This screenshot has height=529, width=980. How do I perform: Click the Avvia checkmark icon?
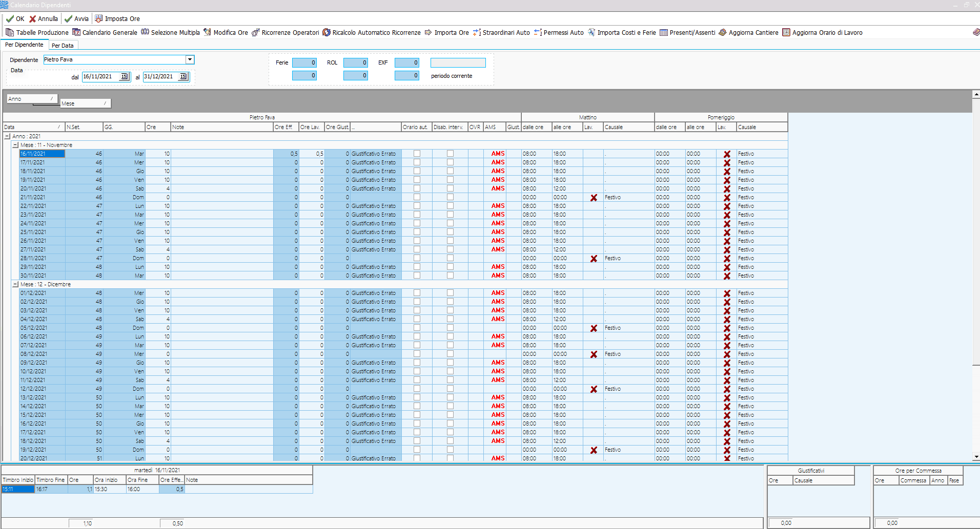pos(68,19)
